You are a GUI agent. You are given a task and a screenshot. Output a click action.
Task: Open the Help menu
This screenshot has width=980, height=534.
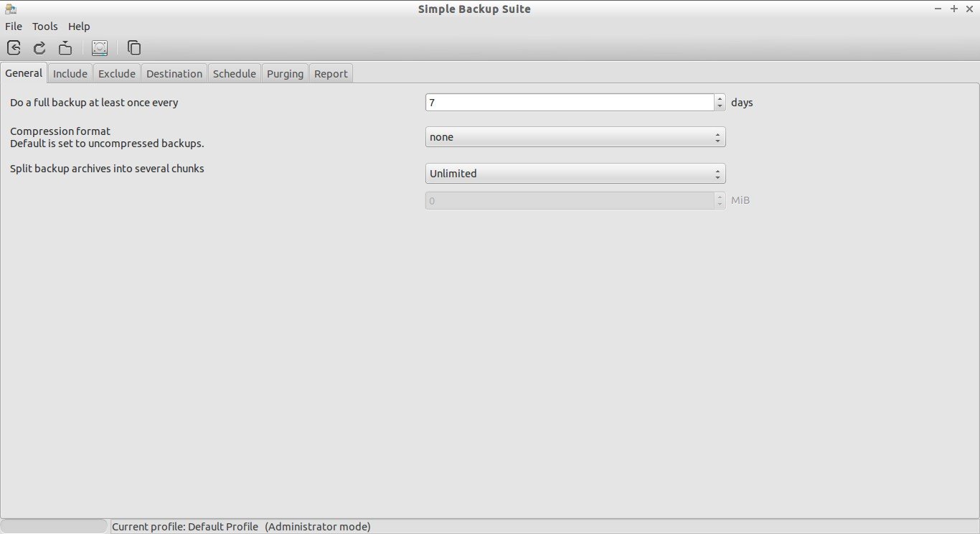tap(79, 27)
